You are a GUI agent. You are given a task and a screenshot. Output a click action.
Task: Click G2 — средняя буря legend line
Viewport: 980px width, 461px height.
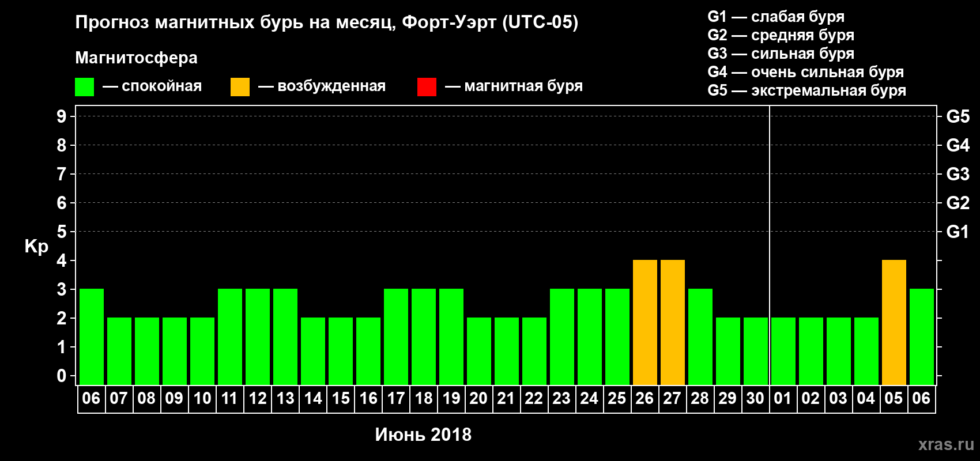[x=781, y=35]
